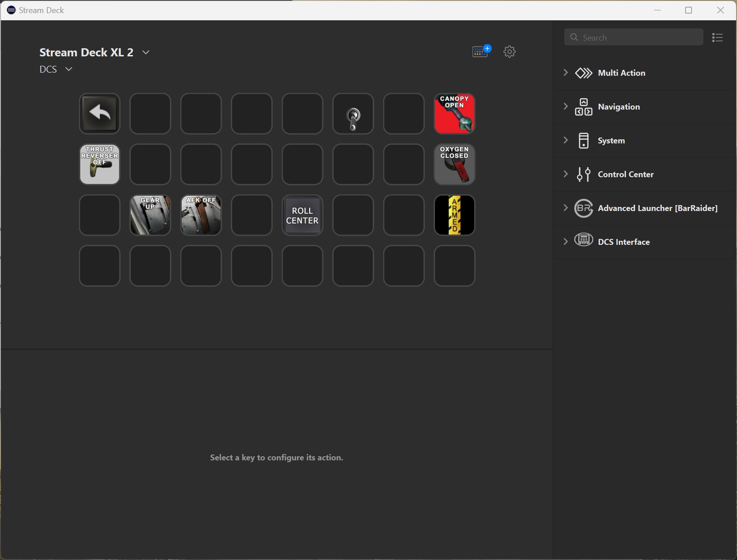Expand the Multi Action category

pyautogui.click(x=621, y=73)
